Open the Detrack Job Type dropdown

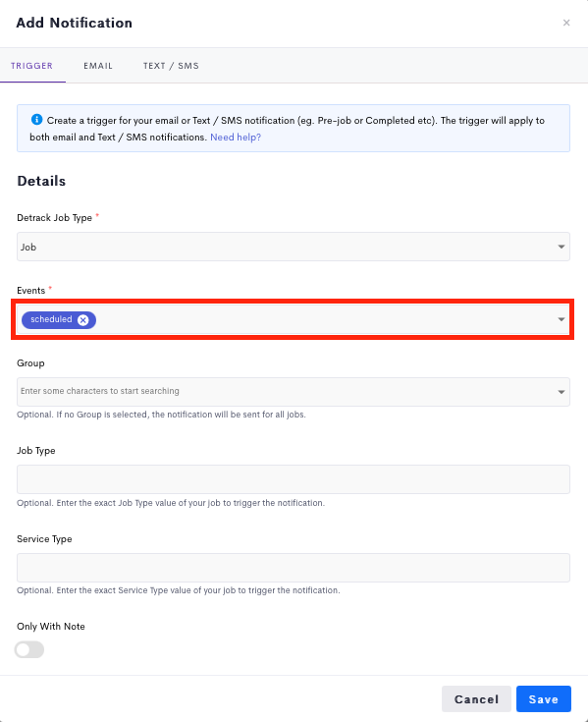coord(294,247)
